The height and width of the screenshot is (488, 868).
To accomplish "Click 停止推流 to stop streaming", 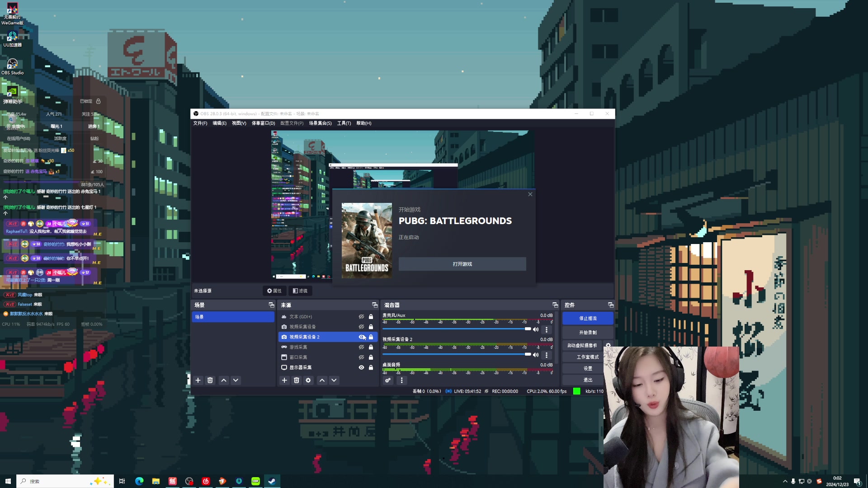I will click(x=588, y=319).
